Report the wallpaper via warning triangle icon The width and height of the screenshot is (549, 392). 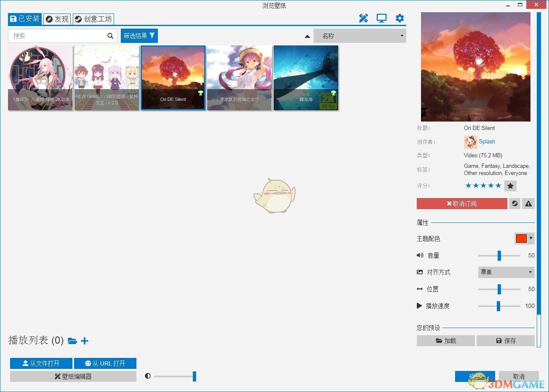click(528, 204)
